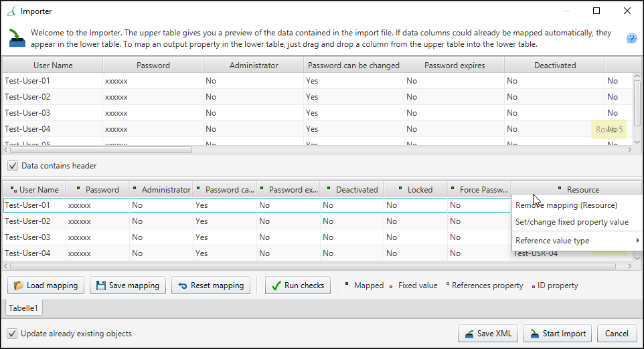This screenshot has height=349, width=644.
Task: Click the Reset mapping undo arrow icon
Action: (183, 286)
